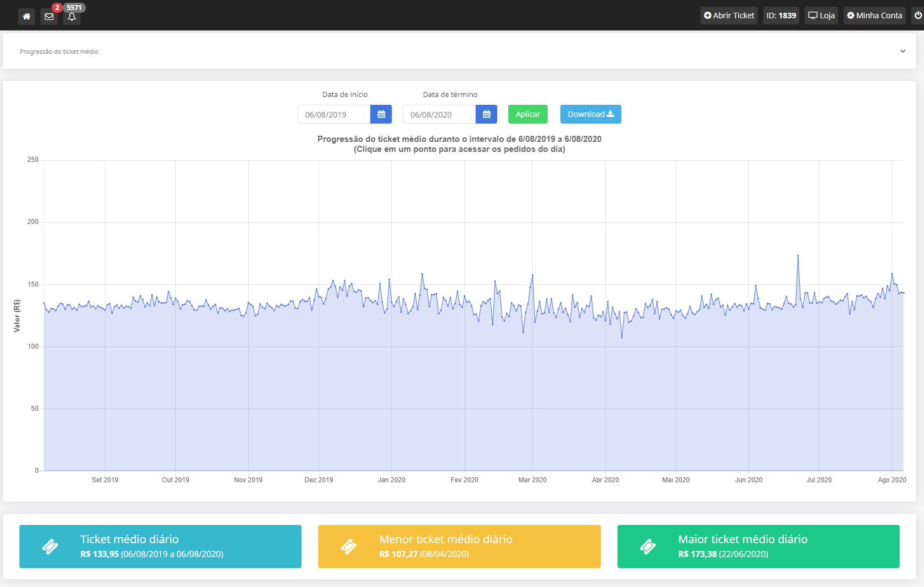Click the highest peak point in June 2020
This screenshot has height=587, width=924.
click(798, 256)
